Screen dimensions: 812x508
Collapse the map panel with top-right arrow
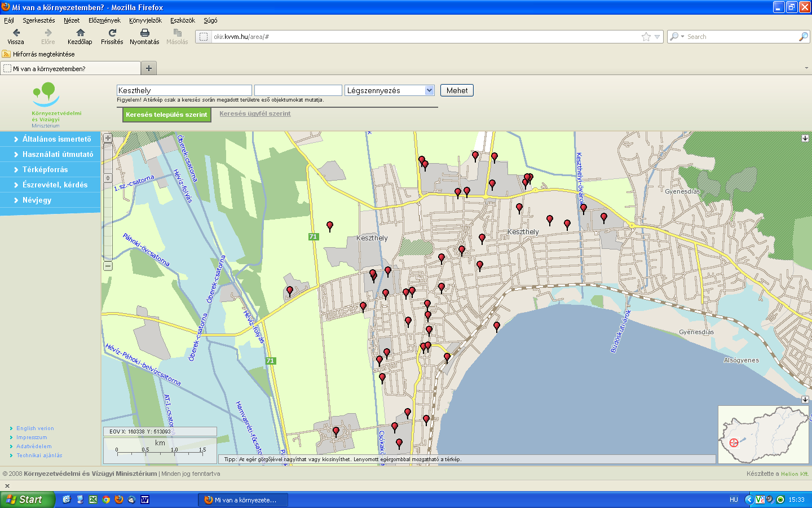(x=805, y=138)
